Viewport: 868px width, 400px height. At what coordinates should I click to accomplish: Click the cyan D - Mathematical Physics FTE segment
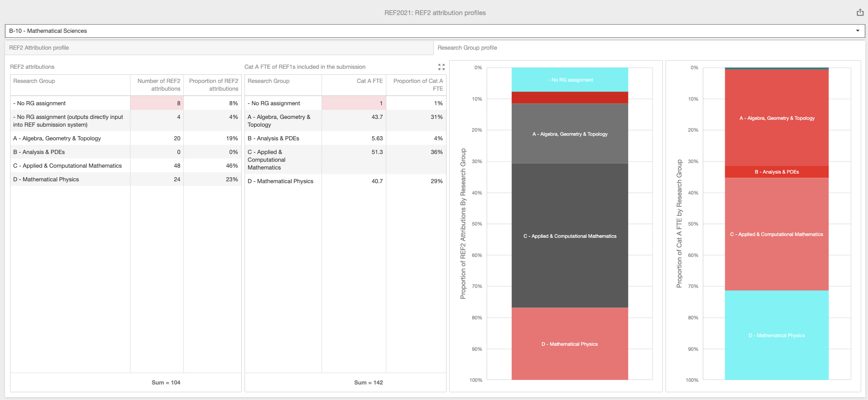[x=776, y=335]
